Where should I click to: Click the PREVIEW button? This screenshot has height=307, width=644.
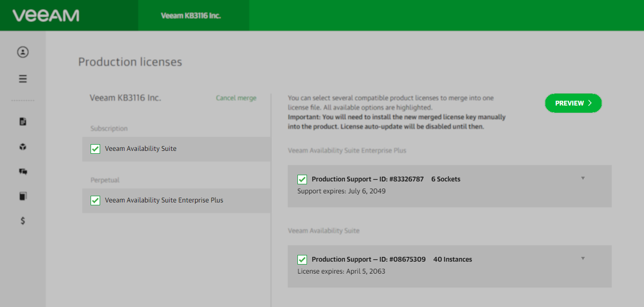point(573,103)
